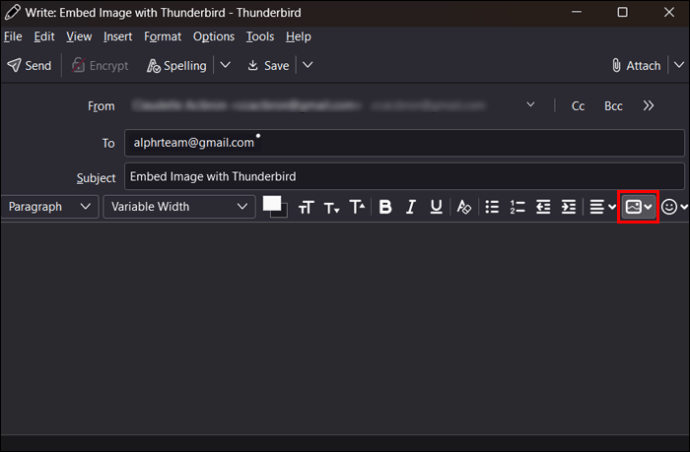Open the Help menu

(x=298, y=37)
